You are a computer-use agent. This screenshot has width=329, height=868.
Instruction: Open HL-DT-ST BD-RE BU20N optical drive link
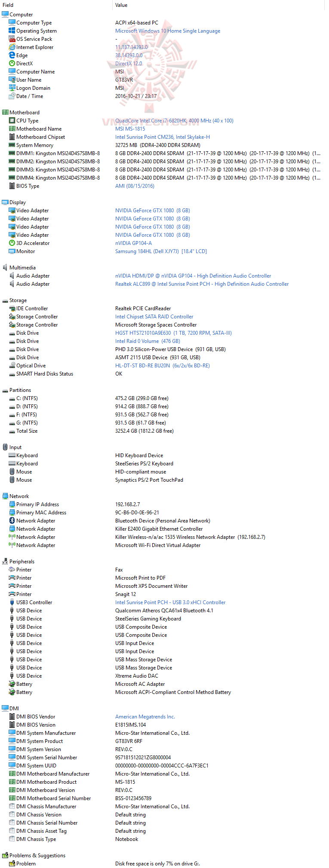pyautogui.click(x=163, y=366)
